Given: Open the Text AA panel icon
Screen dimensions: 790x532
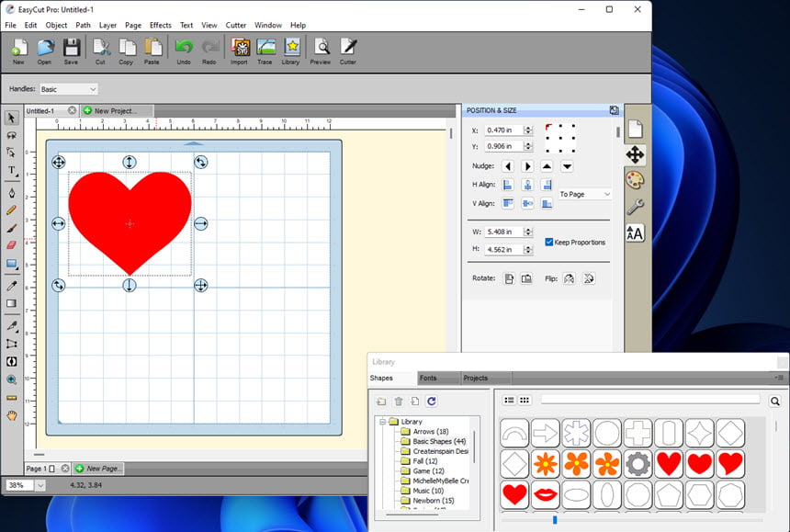Looking at the screenshot, I should click(635, 233).
